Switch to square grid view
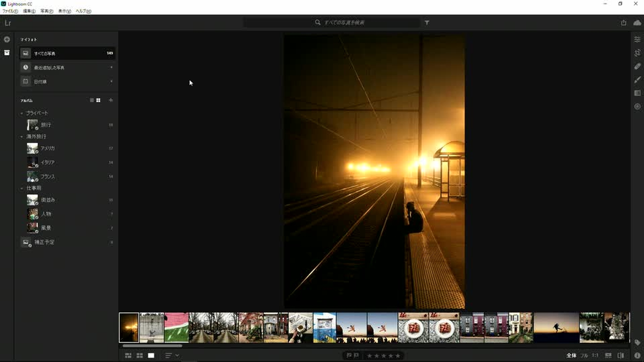The image size is (644, 362). point(140,356)
